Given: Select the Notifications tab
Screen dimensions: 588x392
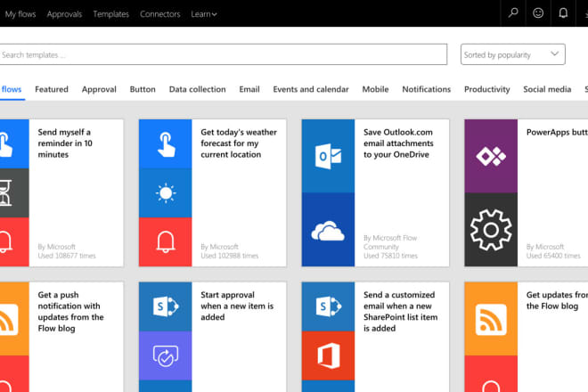Looking at the screenshot, I should coord(427,89).
